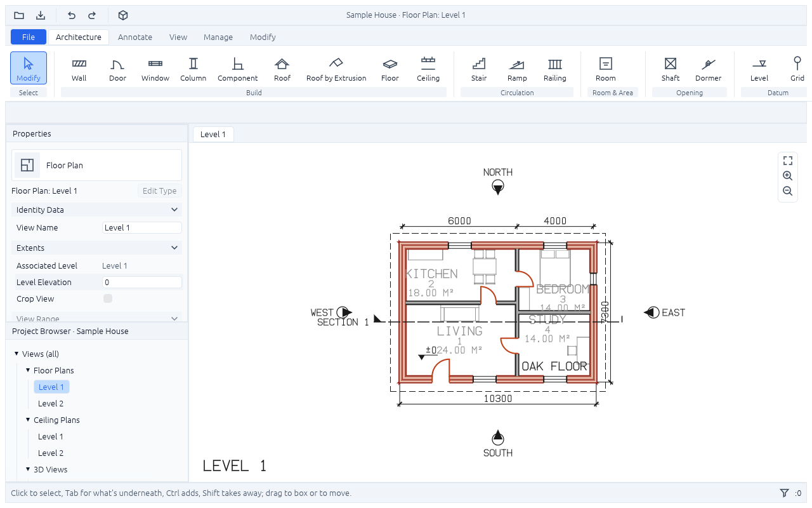Viewport: 812px width, 508px height.
Task: Select the Wall tool
Action: click(79, 69)
